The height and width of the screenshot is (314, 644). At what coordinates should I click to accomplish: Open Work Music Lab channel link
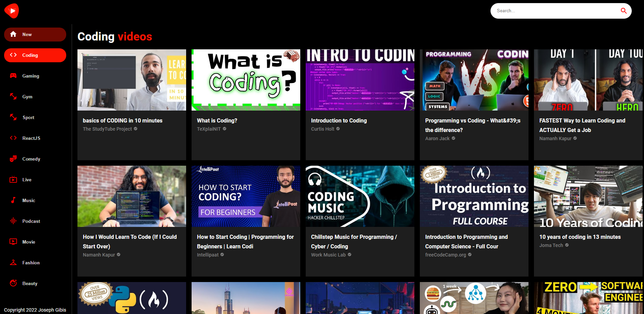[328, 255]
